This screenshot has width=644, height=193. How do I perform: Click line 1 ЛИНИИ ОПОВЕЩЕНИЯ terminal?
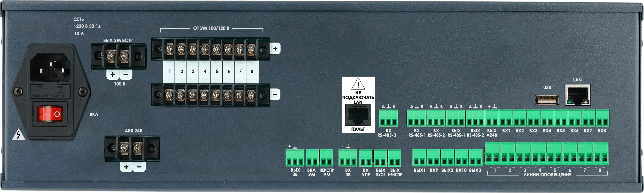coord(492,154)
